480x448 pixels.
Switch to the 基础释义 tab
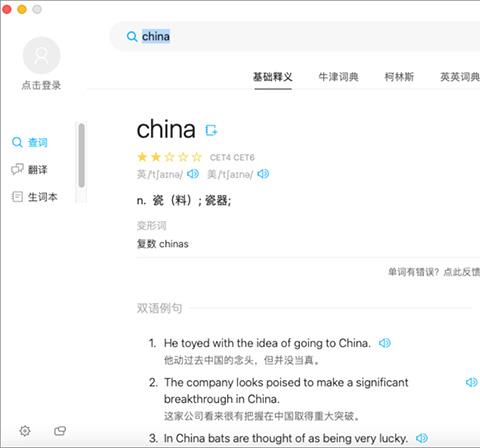(273, 77)
